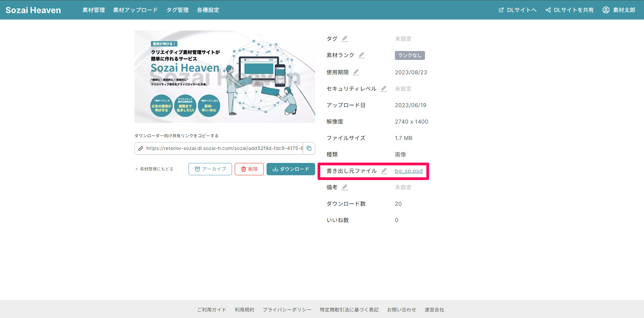Copy the share link using copy icon

click(x=309, y=148)
